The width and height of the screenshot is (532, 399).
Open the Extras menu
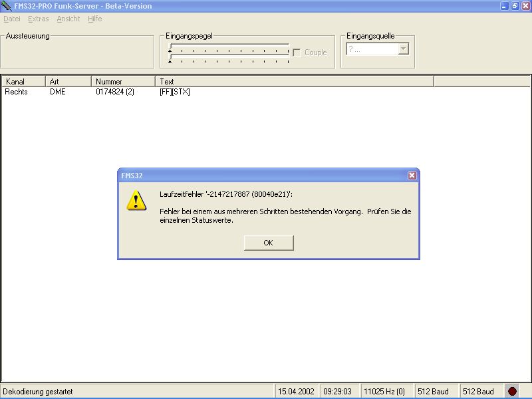click(x=38, y=19)
